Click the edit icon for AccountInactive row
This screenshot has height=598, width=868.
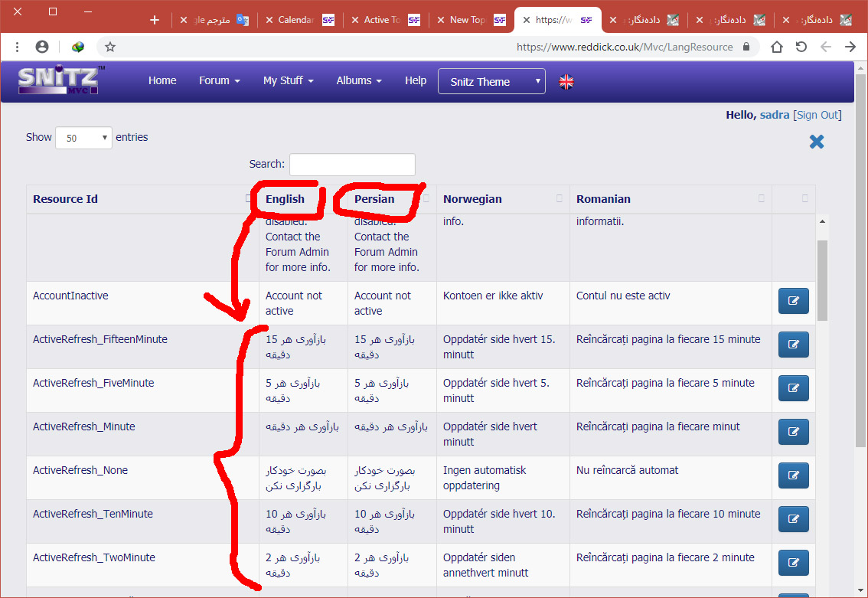(x=793, y=301)
